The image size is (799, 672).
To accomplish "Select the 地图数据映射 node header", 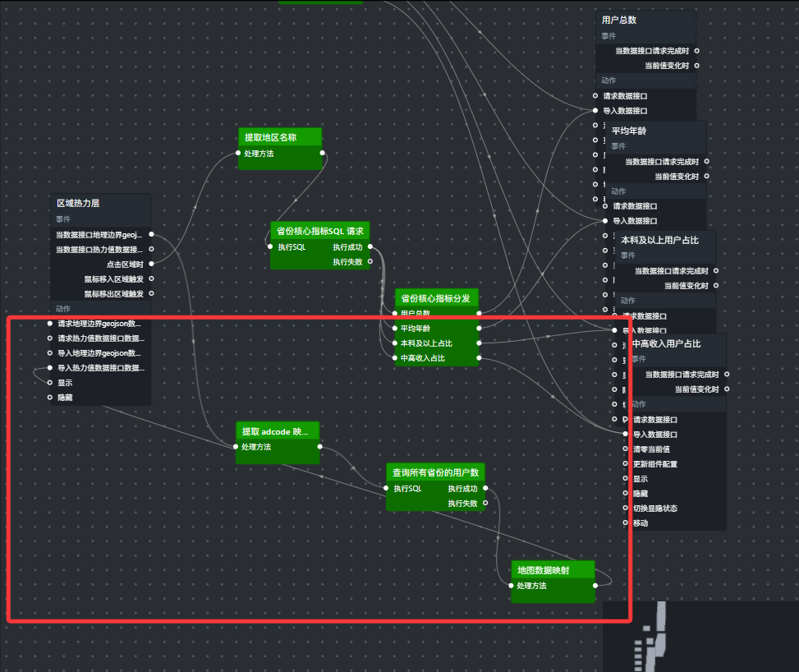I will click(x=553, y=570).
